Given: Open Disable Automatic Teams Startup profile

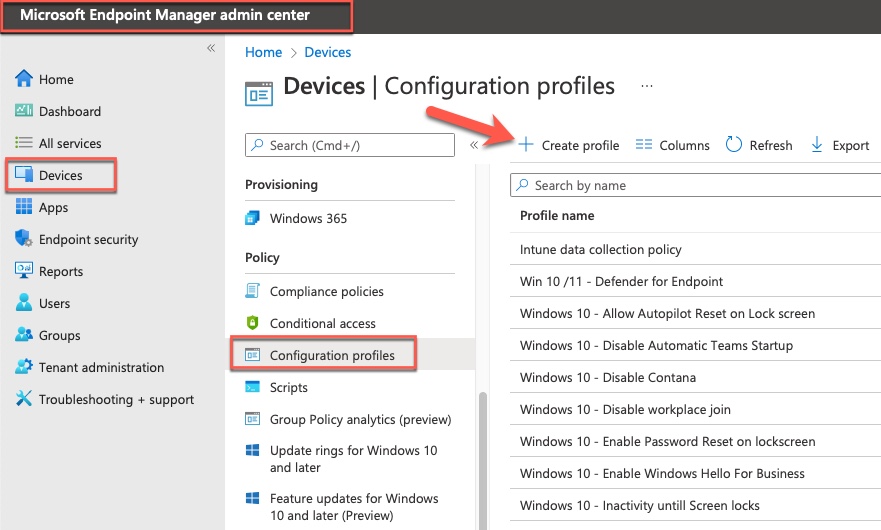Looking at the screenshot, I should click(x=656, y=346).
